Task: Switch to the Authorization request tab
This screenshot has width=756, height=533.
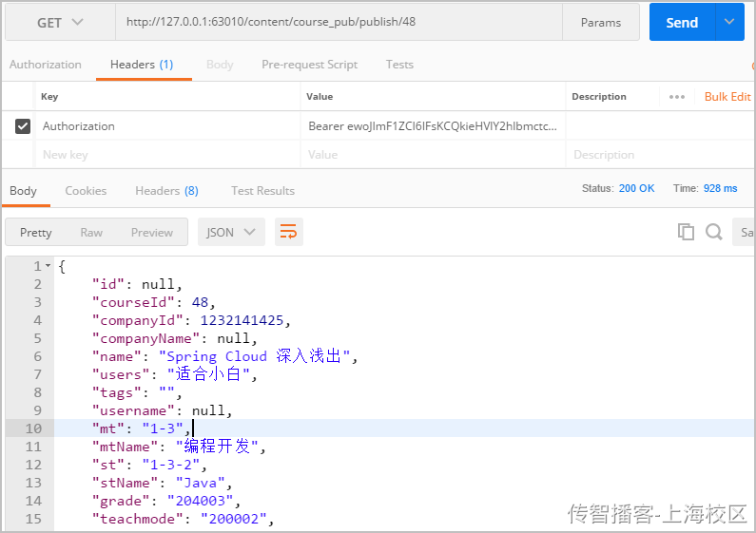Action: (x=46, y=65)
